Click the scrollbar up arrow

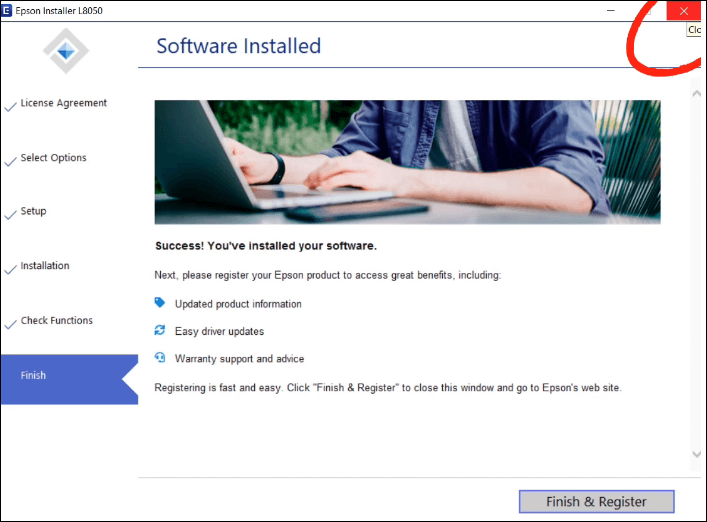pos(697,93)
